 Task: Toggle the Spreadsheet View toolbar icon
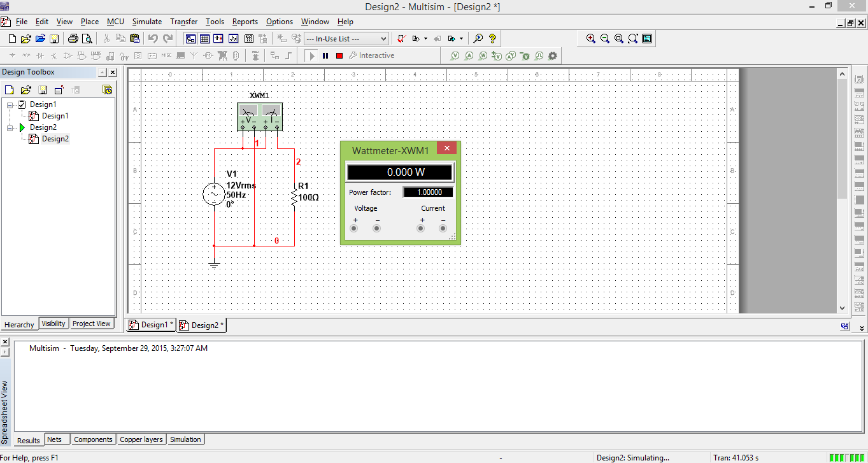205,39
